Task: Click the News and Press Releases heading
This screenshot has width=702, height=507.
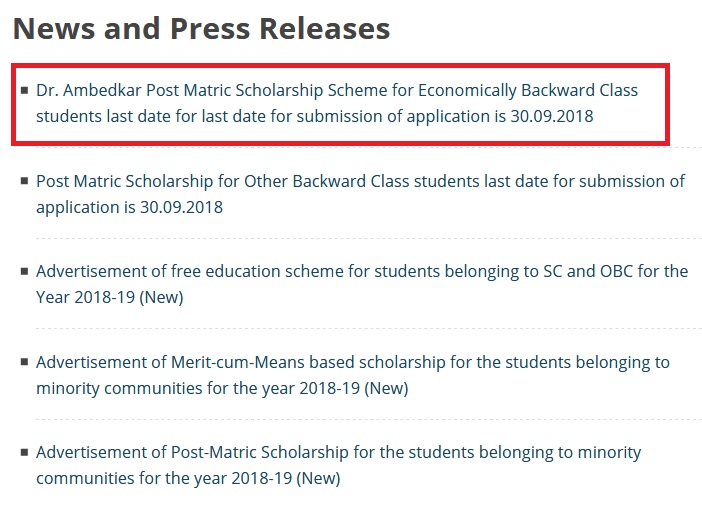Action: [201, 28]
